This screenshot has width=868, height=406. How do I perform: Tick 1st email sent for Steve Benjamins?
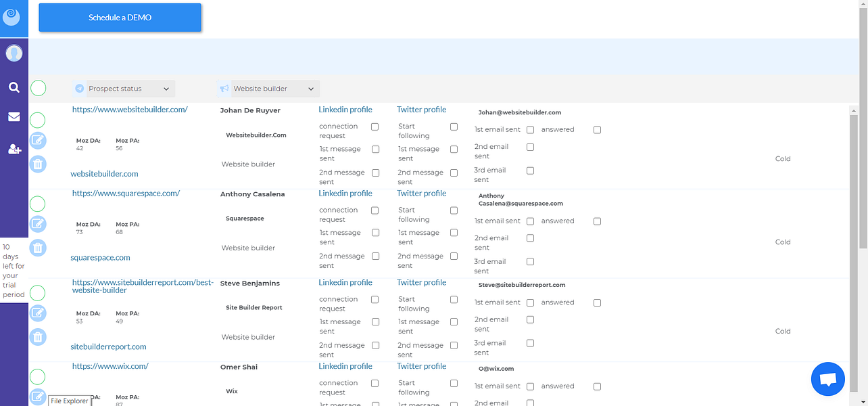(x=530, y=302)
